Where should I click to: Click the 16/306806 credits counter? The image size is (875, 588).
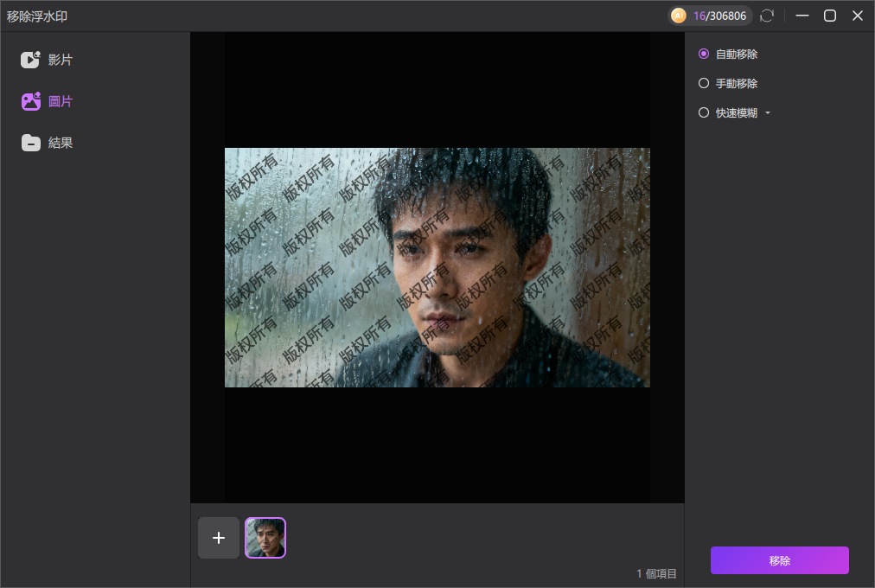(x=719, y=16)
